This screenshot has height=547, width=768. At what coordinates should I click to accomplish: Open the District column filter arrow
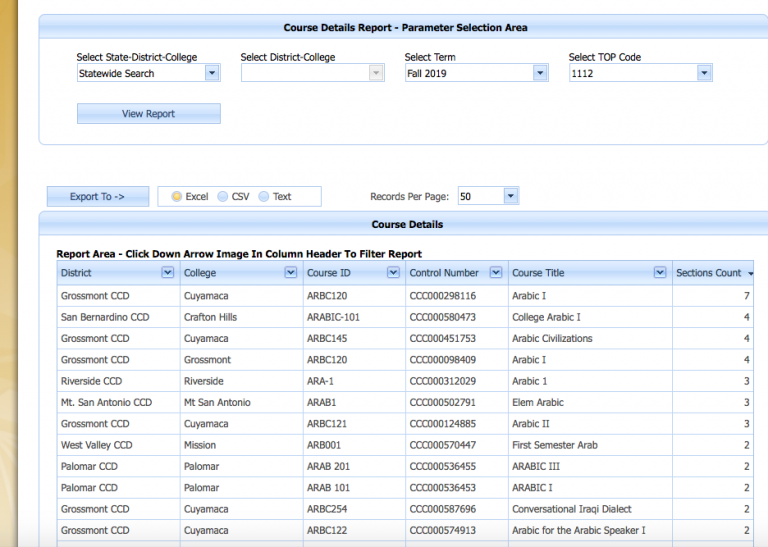click(x=168, y=272)
